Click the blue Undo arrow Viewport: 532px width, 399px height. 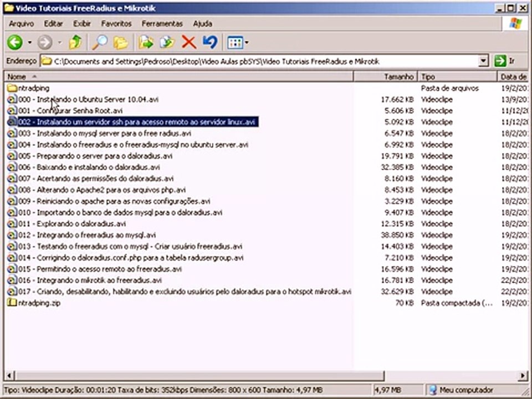[210, 42]
